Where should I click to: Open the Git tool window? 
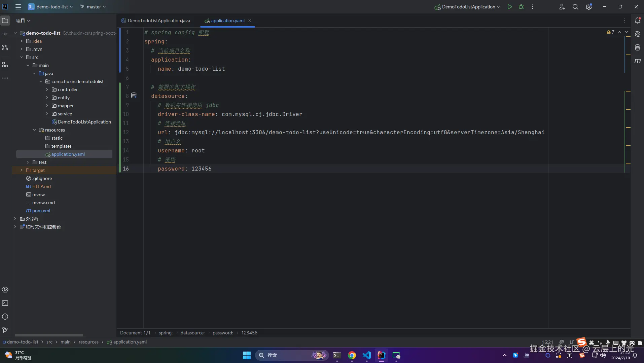[5, 330]
